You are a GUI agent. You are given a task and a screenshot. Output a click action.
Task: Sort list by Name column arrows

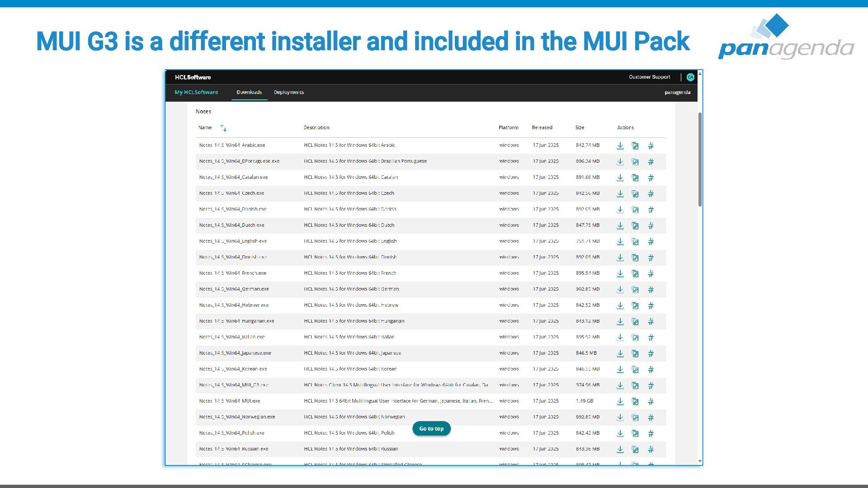coord(223,128)
